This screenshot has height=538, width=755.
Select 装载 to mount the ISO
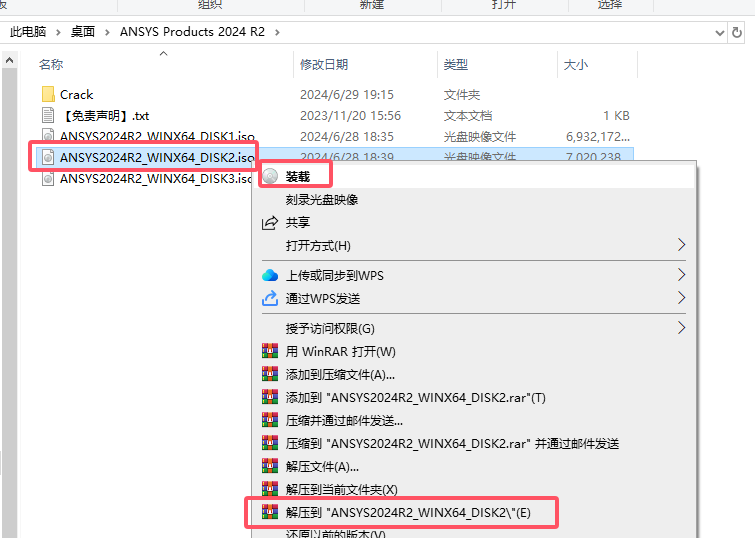pos(298,177)
